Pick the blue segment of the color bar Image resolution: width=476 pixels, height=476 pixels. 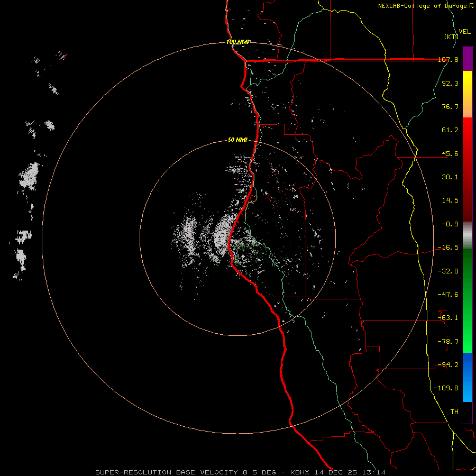click(x=467, y=377)
